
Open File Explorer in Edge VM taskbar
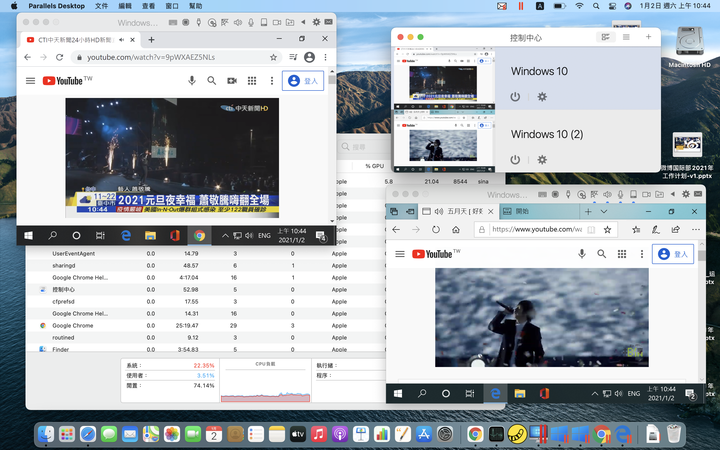click(520, 394)
